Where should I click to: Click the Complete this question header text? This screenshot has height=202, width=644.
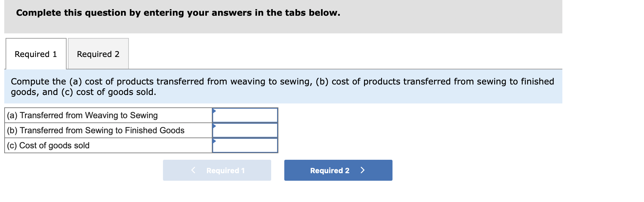177,13
